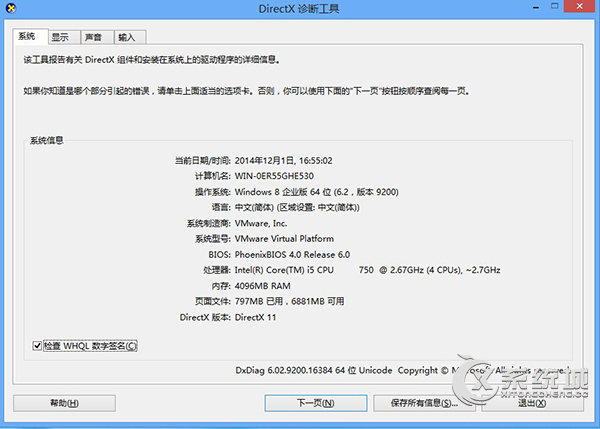The height and width of the screenshot is (429, 600).
Task: Click the 系统信息 group label
Action: (x=47, y=140)
